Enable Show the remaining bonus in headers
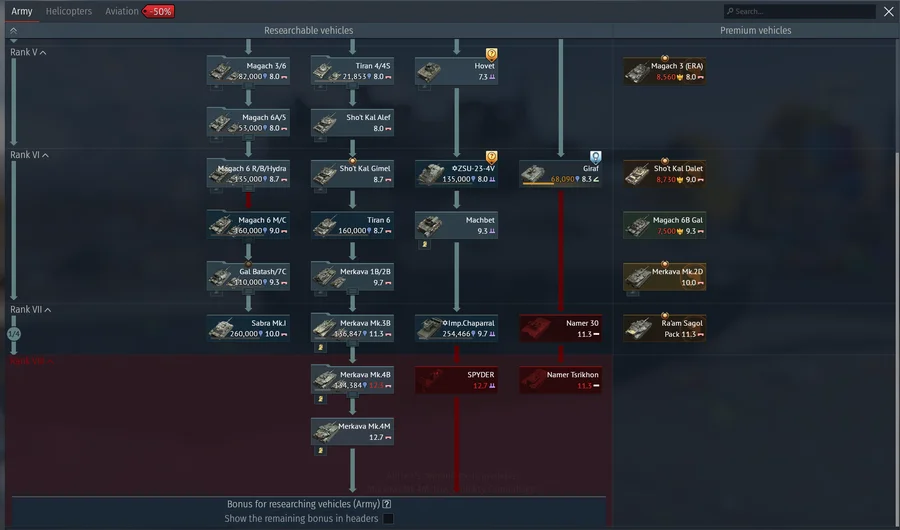The width and height of the screenshot is (900, 530). pos(388,518)
